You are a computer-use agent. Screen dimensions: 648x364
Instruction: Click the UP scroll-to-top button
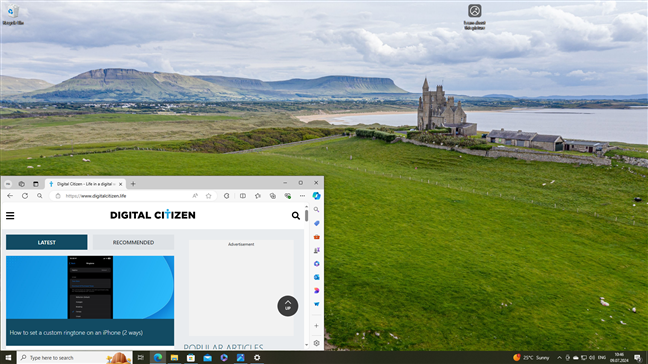tap(288, 306)
